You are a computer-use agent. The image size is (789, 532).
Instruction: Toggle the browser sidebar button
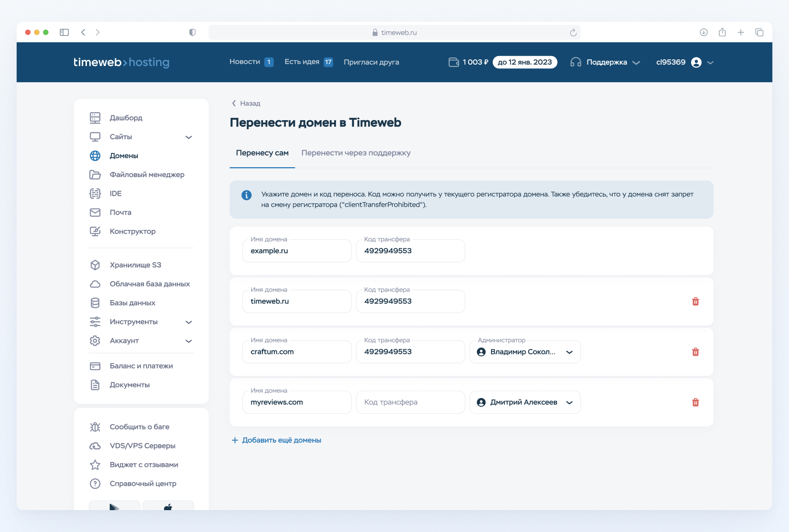pyautogui.click(x=64, y=32)
